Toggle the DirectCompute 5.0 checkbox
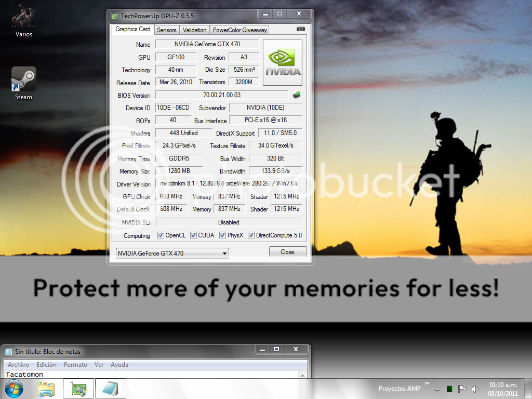532x399 pixels. click(x=251, y=235)
